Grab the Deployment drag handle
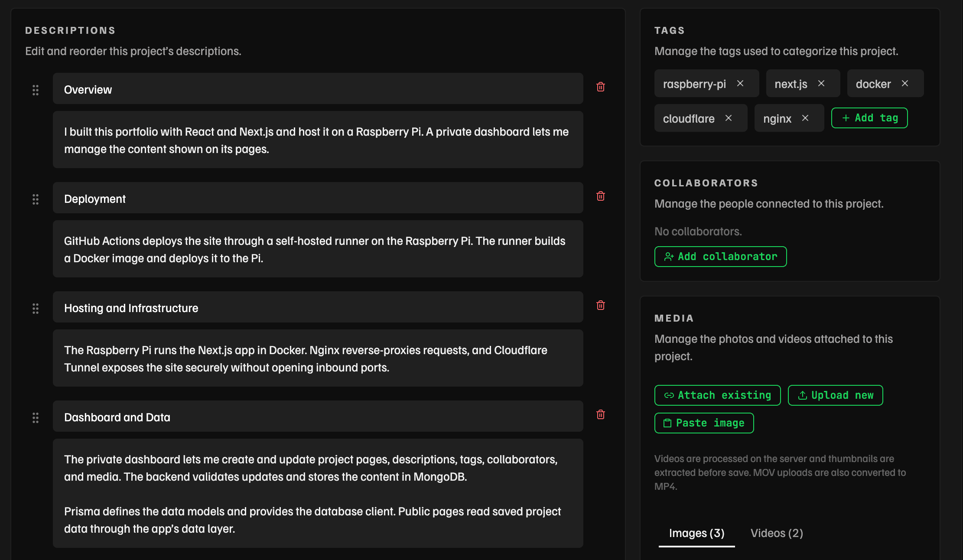Image resolution: width=963 pixels, height=560 pixels. coord(36,199)
